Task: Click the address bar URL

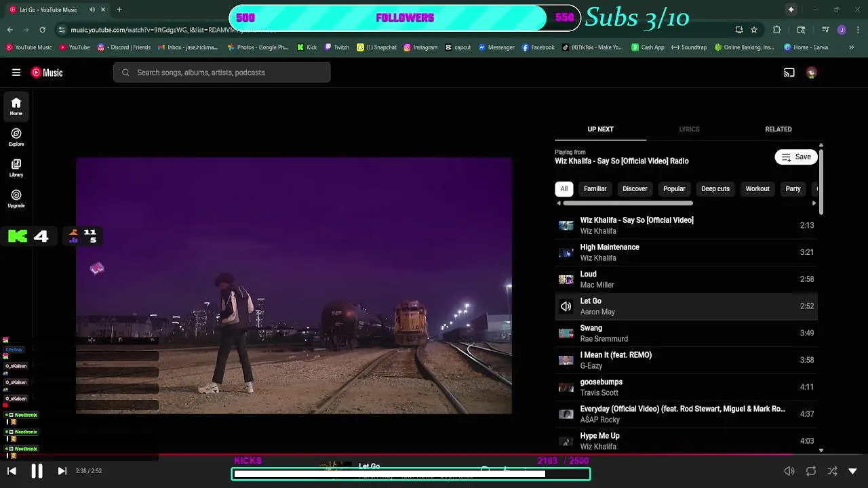Action: click(174, 30)
